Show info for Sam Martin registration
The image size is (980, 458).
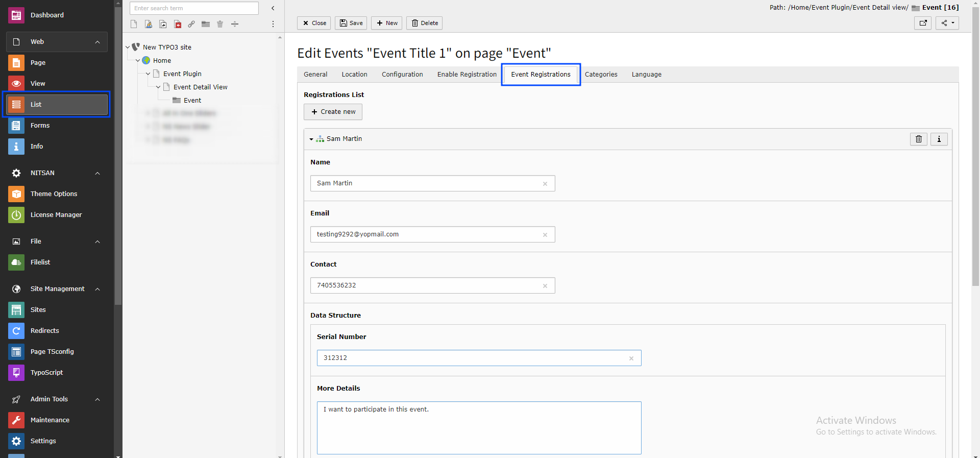pos(939,139)
